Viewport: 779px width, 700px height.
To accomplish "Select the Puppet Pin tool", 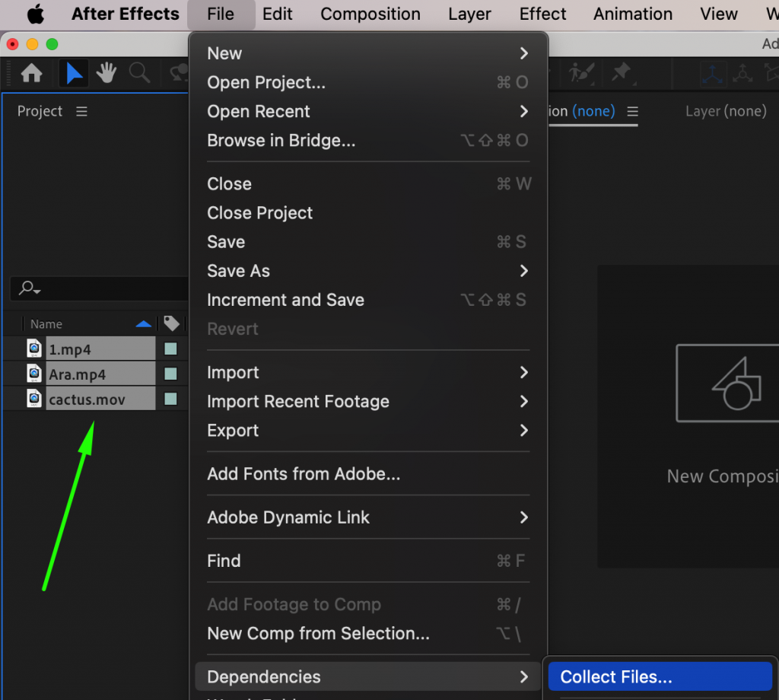I will tap(622, 72).
